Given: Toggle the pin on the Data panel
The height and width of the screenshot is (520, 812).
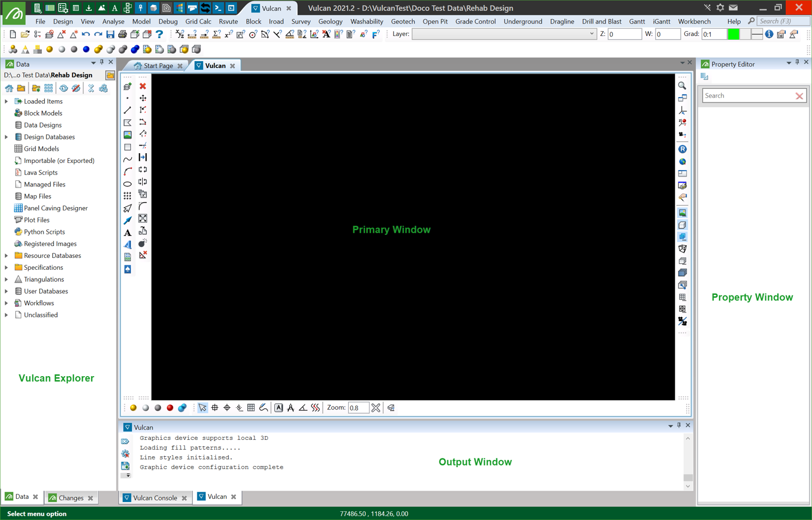Looking at the screenshot, I should coord(102,63).
